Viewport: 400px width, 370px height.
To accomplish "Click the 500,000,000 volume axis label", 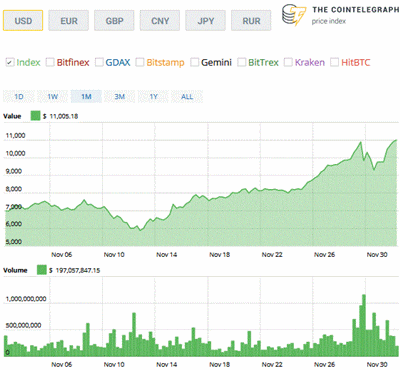I will pos(24,325).
